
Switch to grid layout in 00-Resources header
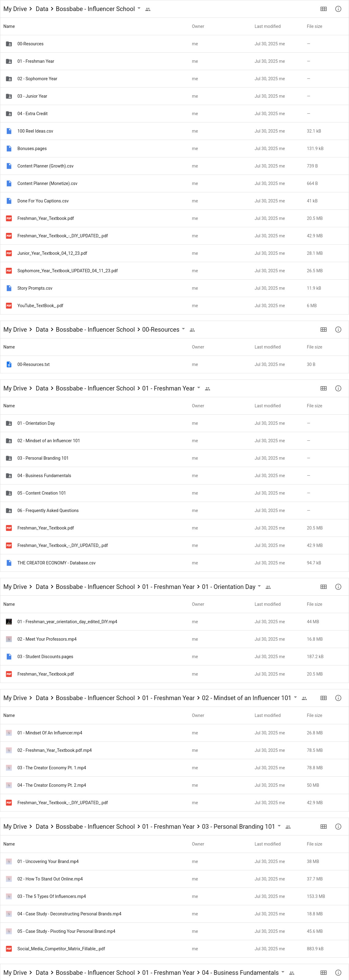tap(323, 330)
